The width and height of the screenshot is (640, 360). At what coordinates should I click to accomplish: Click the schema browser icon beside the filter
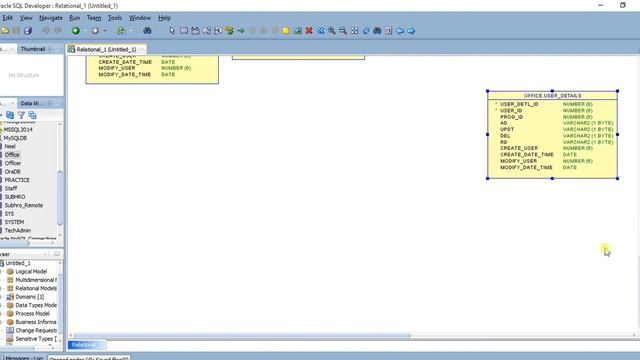click(32, 116)
